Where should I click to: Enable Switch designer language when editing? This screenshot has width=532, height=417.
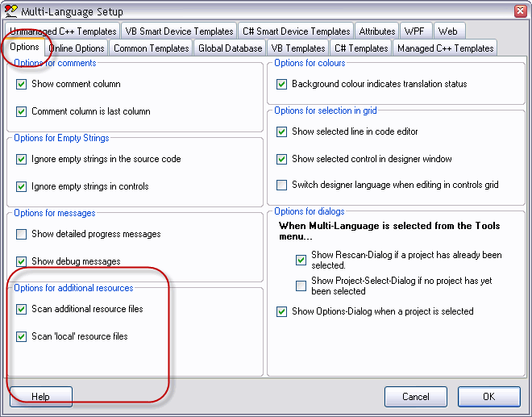pyautogui.click(x=281, y=185)
